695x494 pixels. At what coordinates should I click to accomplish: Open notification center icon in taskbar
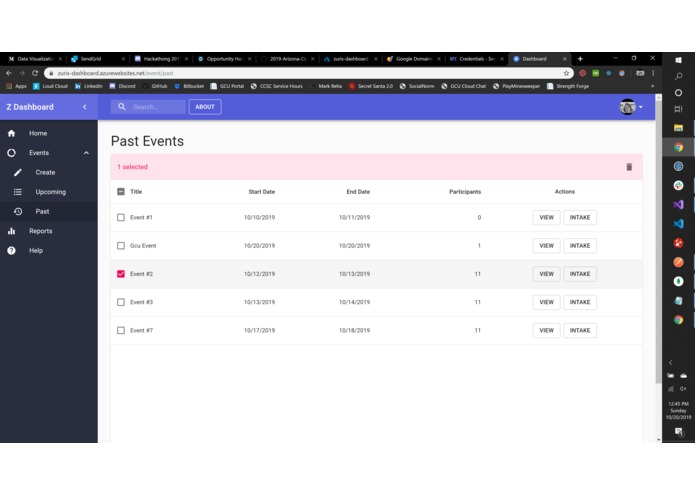tap(678, 432)
